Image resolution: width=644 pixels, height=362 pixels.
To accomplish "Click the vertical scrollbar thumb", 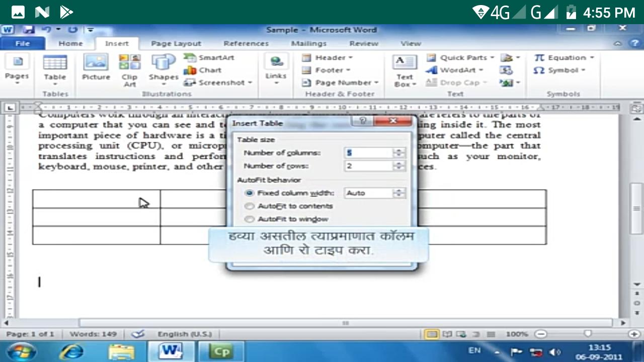I will (x=636, y=208).
